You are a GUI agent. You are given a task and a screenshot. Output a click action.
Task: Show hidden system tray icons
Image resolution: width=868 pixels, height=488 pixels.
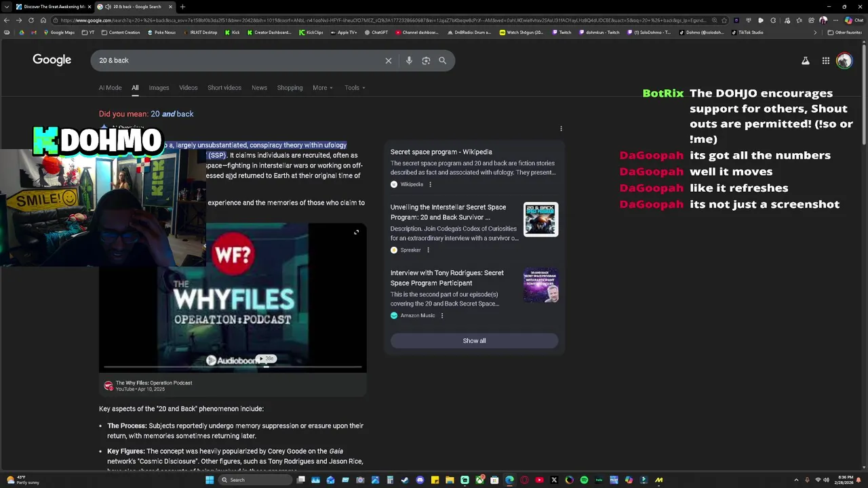[796, 480]
